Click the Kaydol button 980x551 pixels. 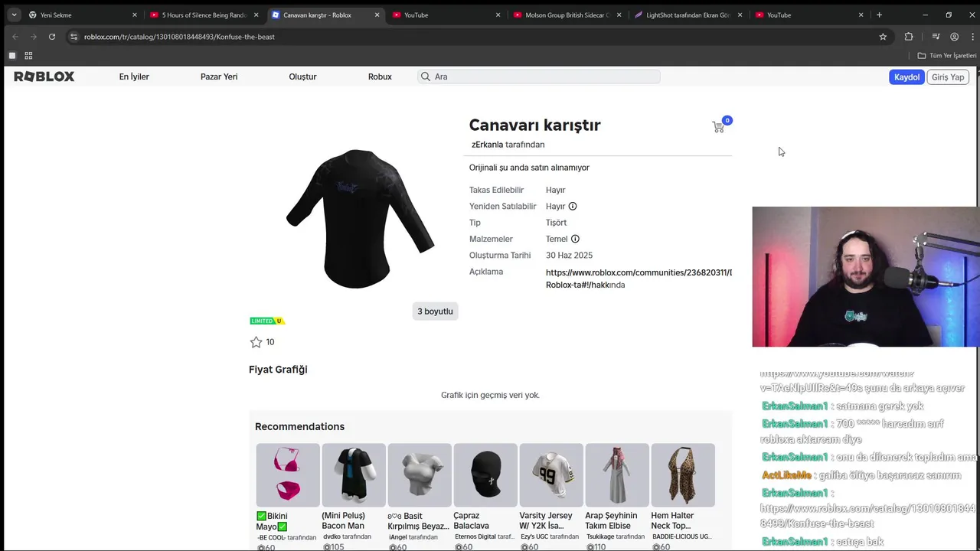[x=906, y=77]
